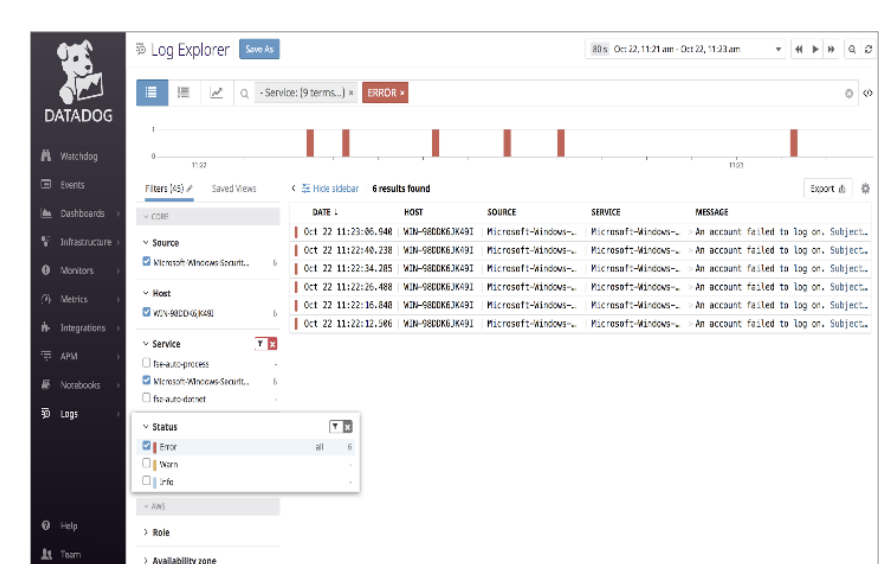The height and width of the screenshot is (564, 891).
Task: Open log entry at 11:22:40.238
Action: tap(582, 250)
